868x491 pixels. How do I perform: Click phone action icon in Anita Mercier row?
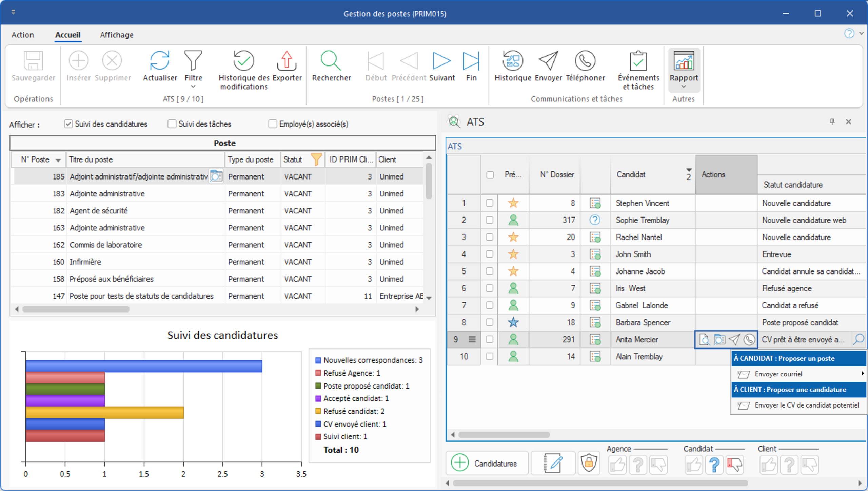coord(749,339)
